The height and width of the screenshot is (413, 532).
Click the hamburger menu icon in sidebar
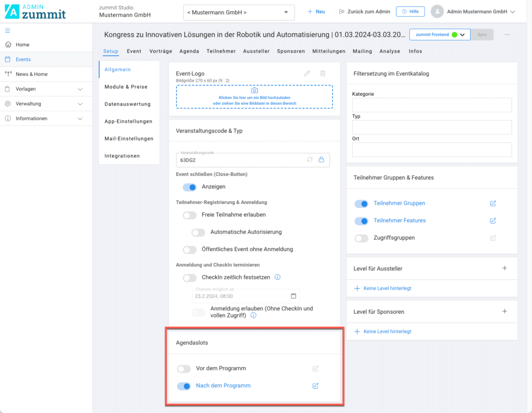pos(7,31)
